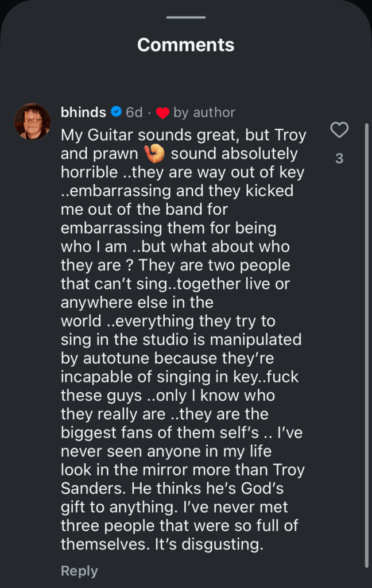The width and height of the screenshot is (372, 588).
Task: Open the bhinds profile avatar
Action: (32, 121)
